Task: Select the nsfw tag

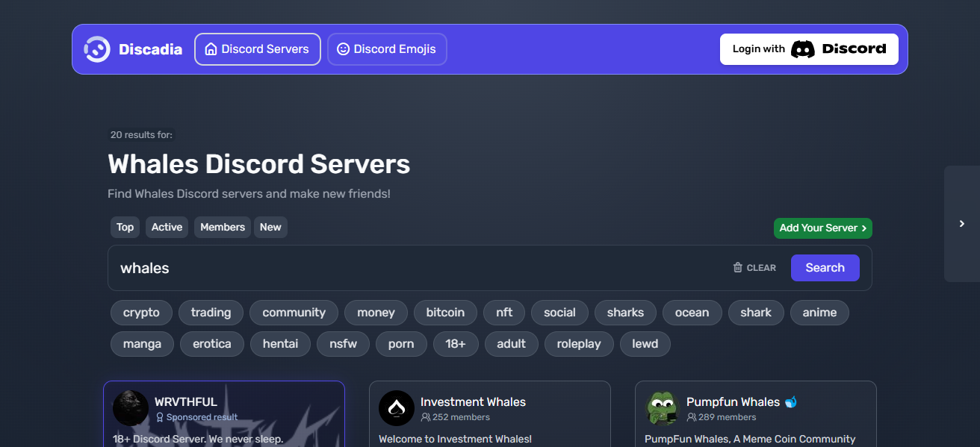Action: click(x=343, y=344)
